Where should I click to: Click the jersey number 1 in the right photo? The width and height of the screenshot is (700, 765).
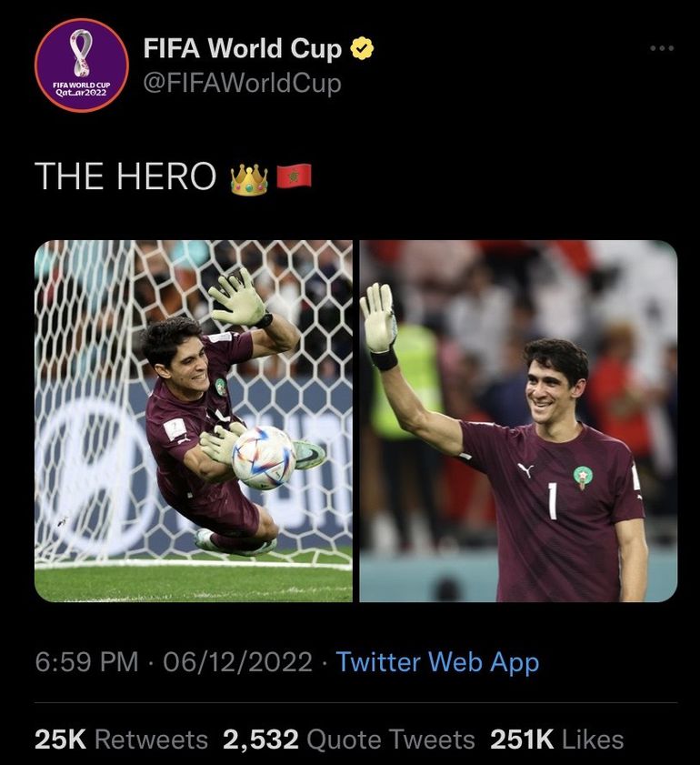coord(552,501)
